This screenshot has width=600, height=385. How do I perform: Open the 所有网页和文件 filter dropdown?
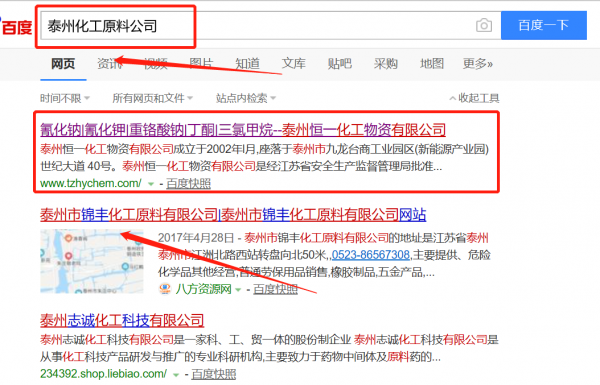click(x=152, y=98)
